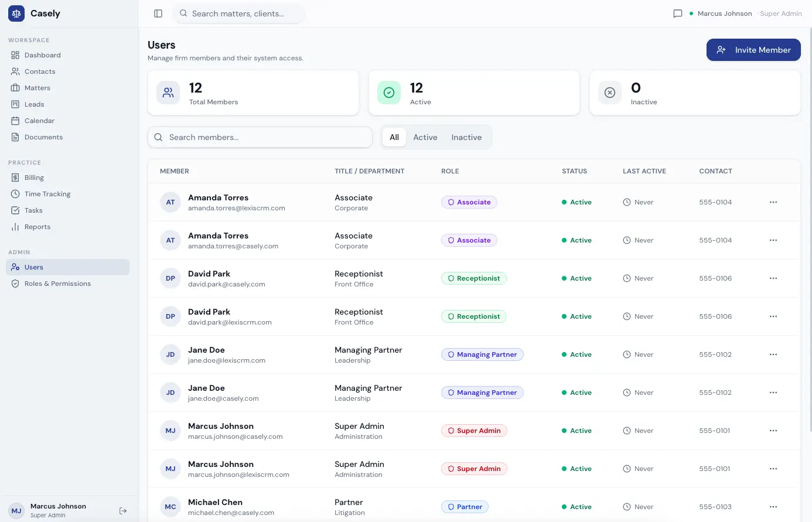Click the page vertical scrollbar
Viewport: 812px width, 522px height.
click(810, 228)
